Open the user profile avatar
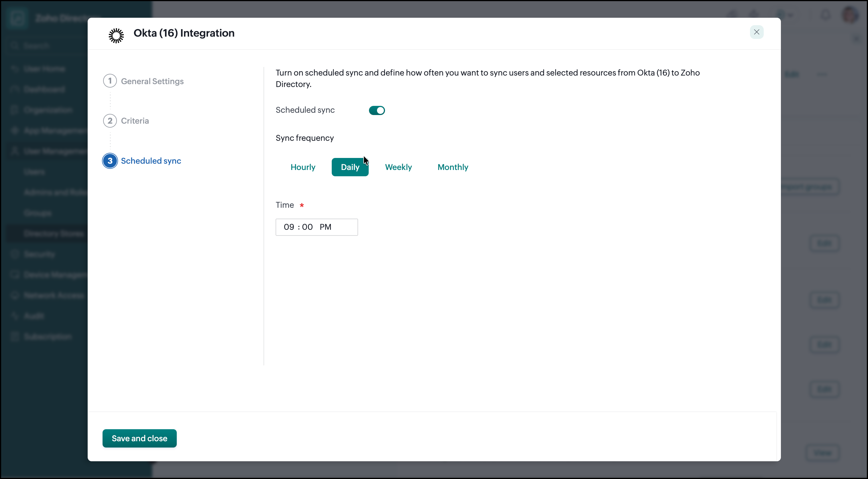Image resolution: width=868 pixels, height=479 pixels. (x=850, y=15)
